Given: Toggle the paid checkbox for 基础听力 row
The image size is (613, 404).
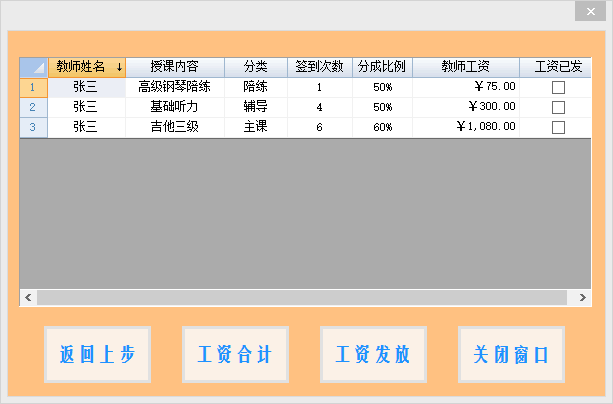Looking at the screenshot, I should 558,107.
